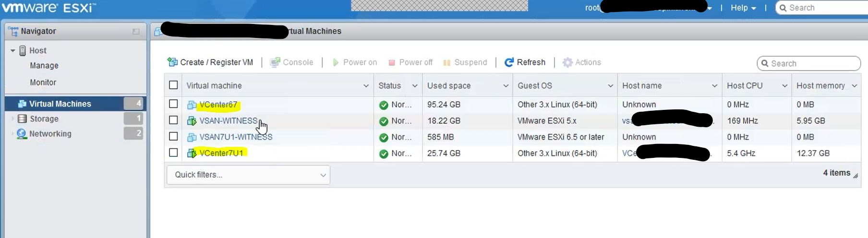Expand the Storage tree node
Screen dimensions: 868x238
pos(12,119)
